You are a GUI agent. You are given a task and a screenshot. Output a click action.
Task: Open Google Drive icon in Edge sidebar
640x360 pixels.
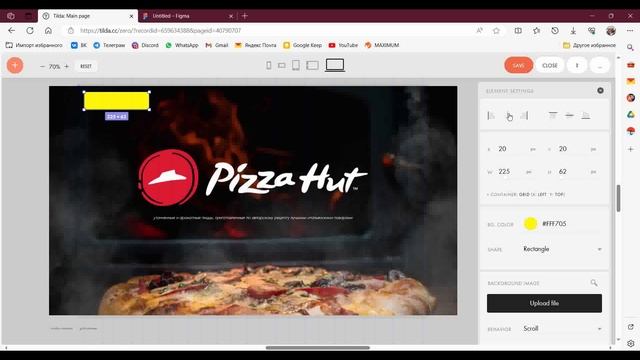(x=631, y=115)
